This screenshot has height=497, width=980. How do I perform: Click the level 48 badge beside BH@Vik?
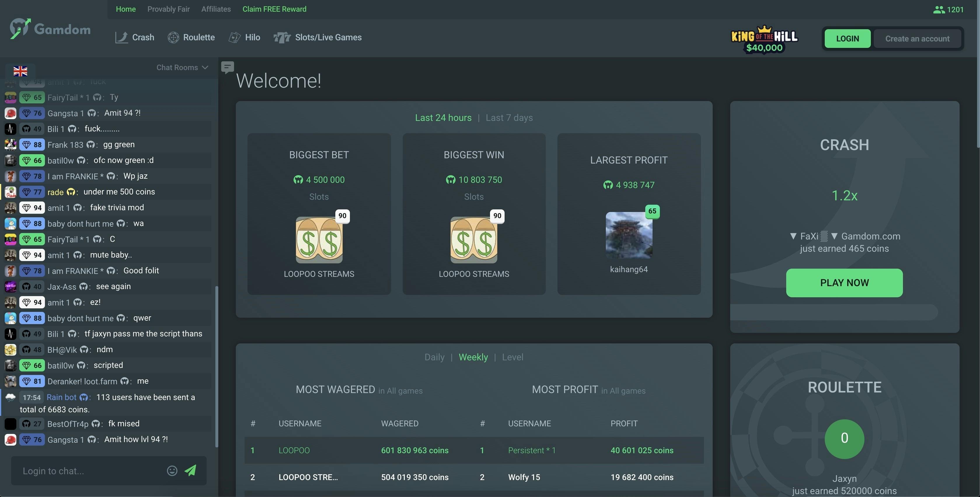[x=32, y=350]
